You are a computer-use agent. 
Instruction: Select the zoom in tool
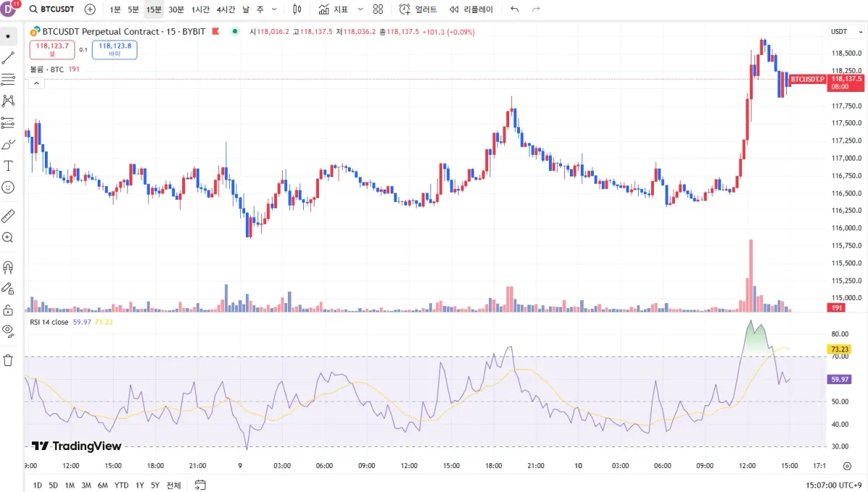8,237
